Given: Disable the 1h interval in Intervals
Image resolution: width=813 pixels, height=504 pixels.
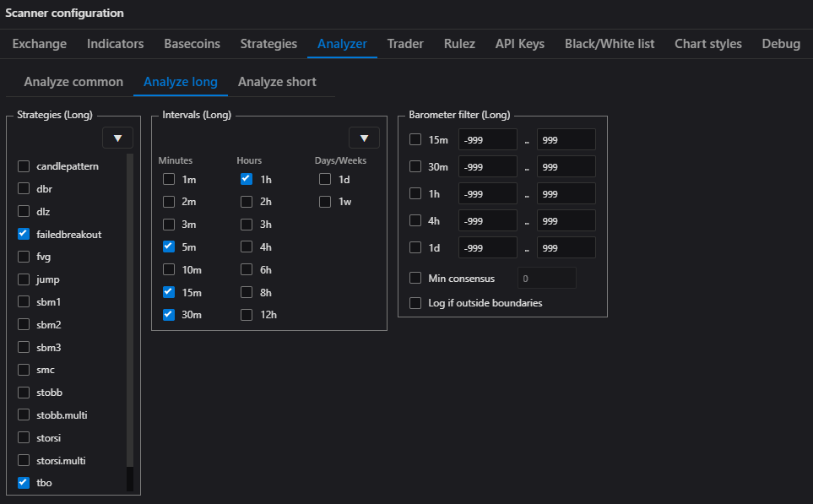Looking at the screenshot, I should (247, 180).
